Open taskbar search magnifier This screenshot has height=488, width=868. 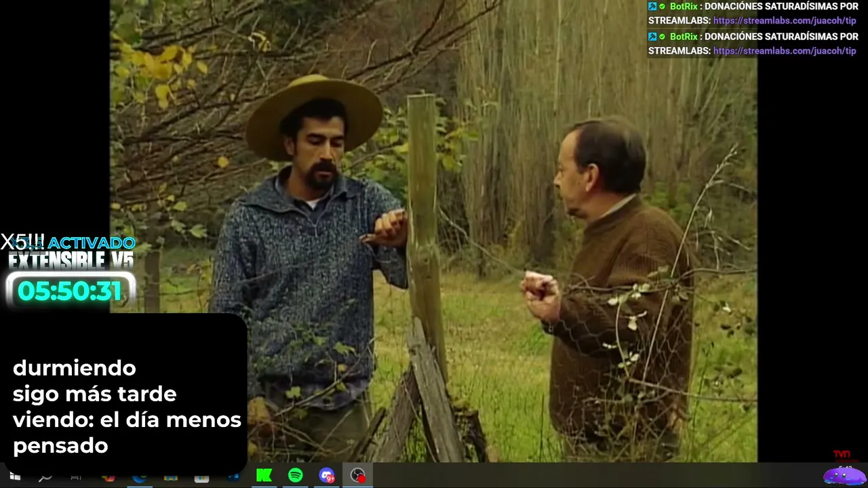point(45,476)
